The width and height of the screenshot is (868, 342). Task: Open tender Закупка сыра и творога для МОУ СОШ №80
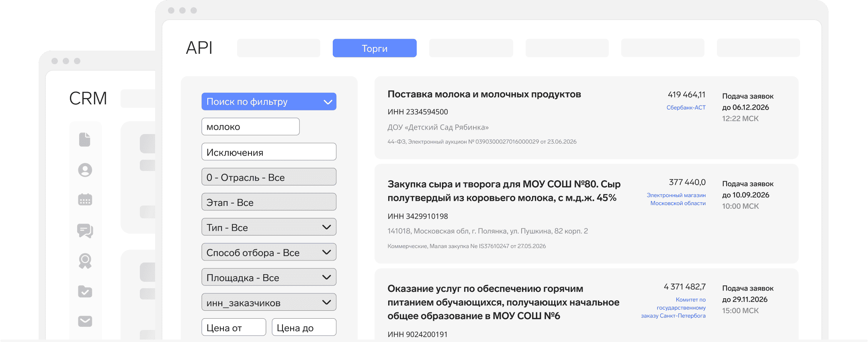click(x=504, y=191)
